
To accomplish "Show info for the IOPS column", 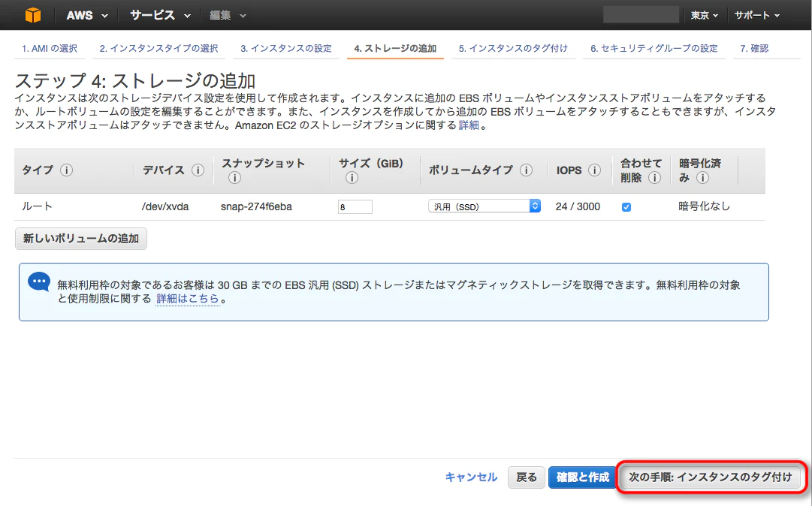I will (x=594, y=170).
